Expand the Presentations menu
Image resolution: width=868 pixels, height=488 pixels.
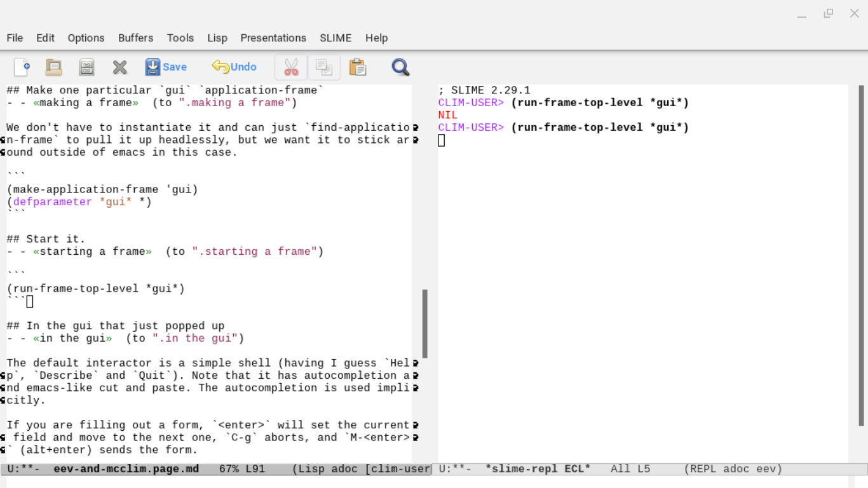273,38
